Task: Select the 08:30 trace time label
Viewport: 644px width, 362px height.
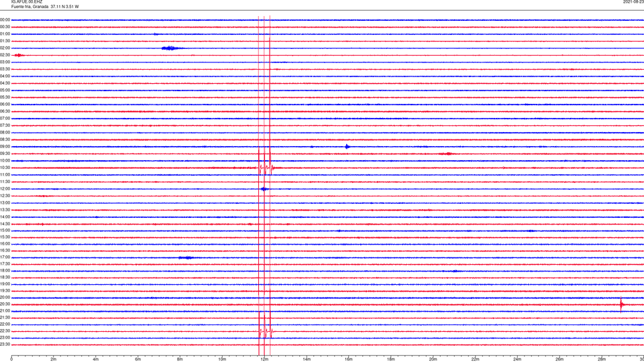Action: coord(5,139)
